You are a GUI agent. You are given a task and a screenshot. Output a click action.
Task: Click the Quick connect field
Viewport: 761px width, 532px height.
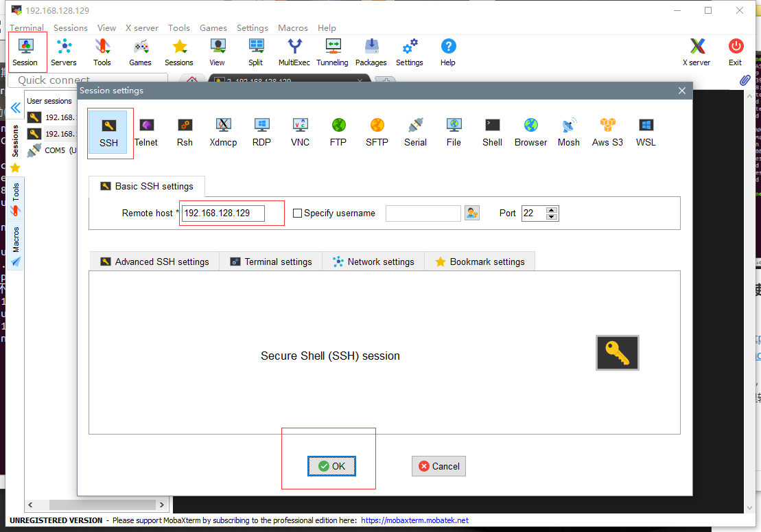[x=89, y=80]
